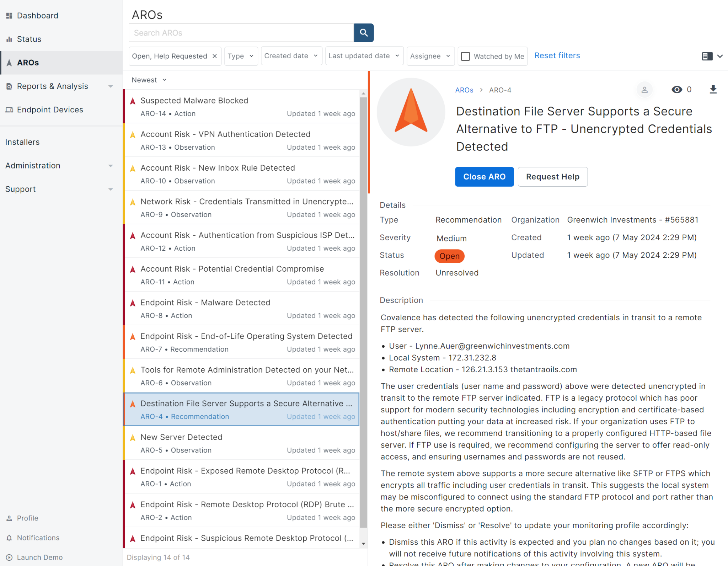Click the Close ARO button
The height and width of the screenshot is (566, 728).
click(x=484, y=176)
